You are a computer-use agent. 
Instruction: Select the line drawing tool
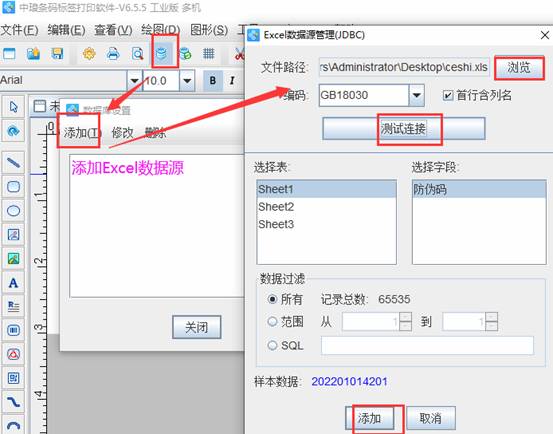[x=13, y=163]
